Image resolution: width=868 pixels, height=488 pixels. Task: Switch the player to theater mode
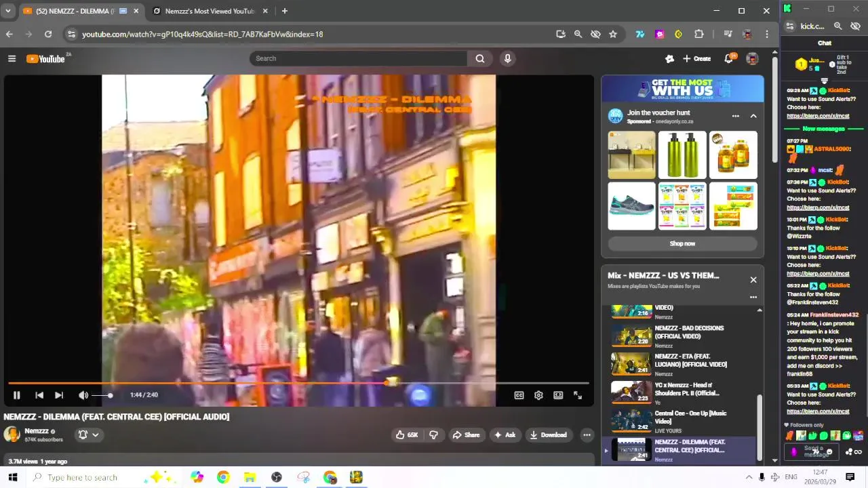click(x=558, y=395)
